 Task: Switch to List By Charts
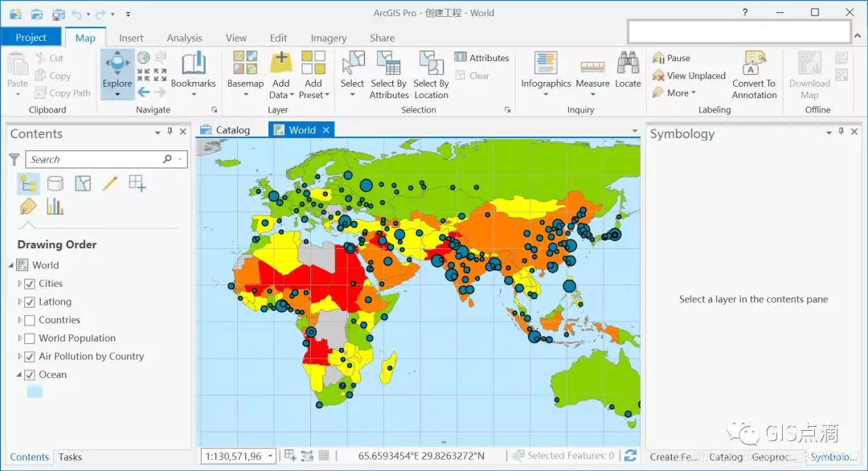point(55,207)
